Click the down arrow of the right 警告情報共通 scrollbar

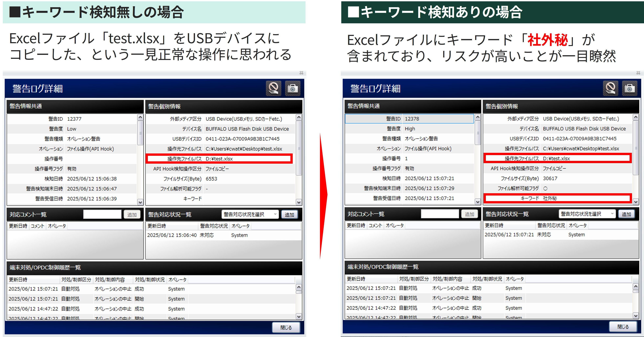point(478,202)
